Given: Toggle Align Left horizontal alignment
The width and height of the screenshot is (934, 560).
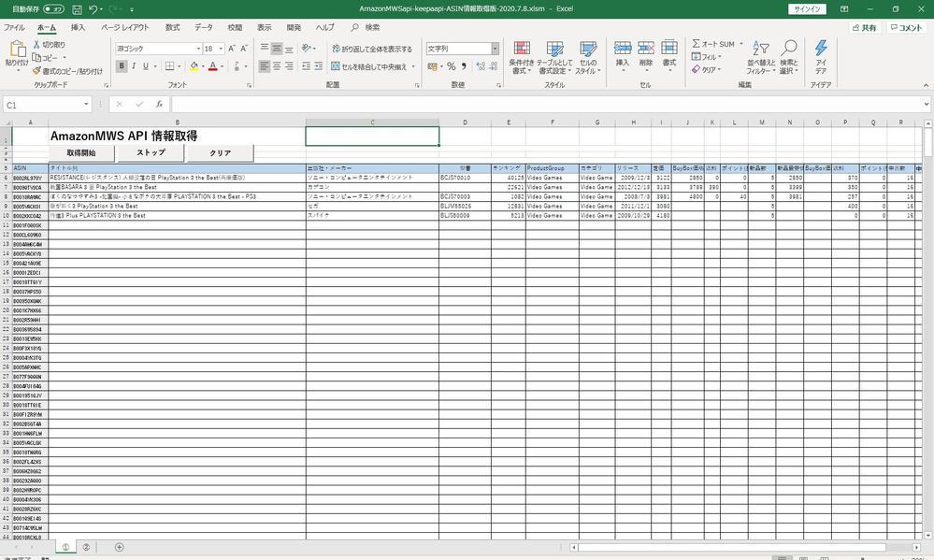Looking at the screenshot, I should point(265,66).
